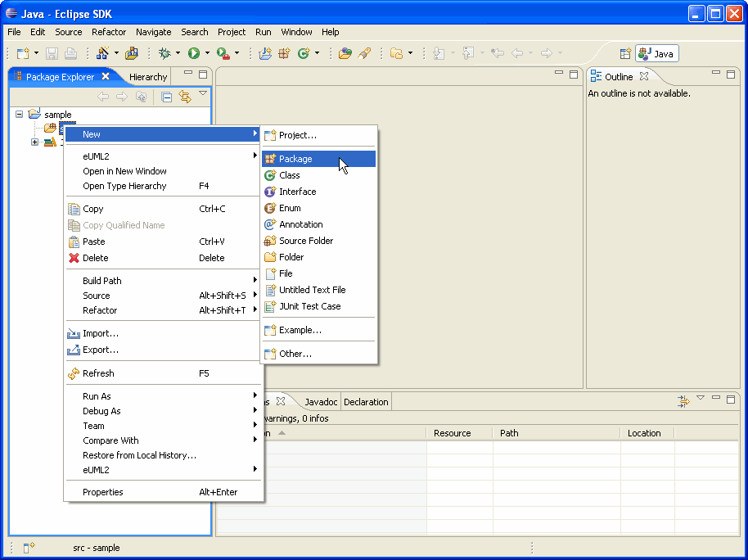Sort by the Location column header

(x=647, y=433)
